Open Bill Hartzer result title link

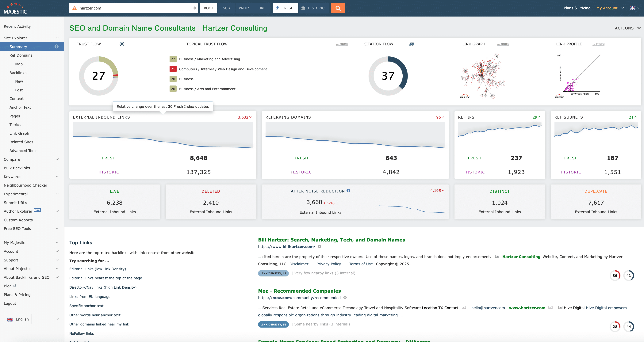pos(332,240)
